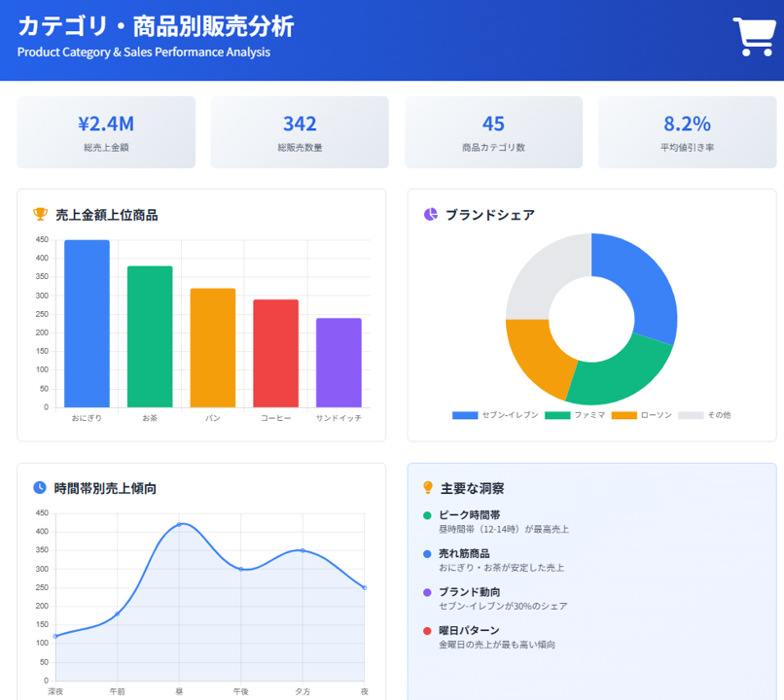Click the clock icon beside 時間帯別売上傾向
784x700 pixels.
click(x=40, y=487)
